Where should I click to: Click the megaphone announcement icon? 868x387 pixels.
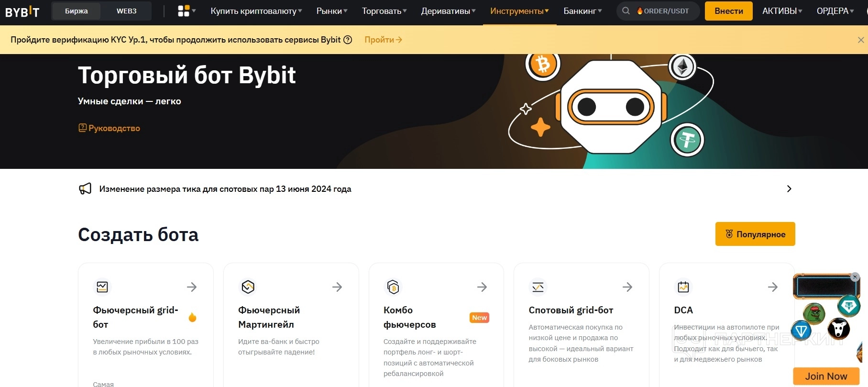pos(85,189)
